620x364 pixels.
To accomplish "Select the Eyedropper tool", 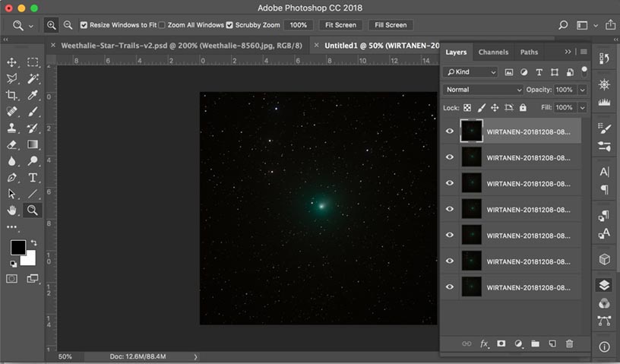I will pyautogui.click(x=33, y=95).
